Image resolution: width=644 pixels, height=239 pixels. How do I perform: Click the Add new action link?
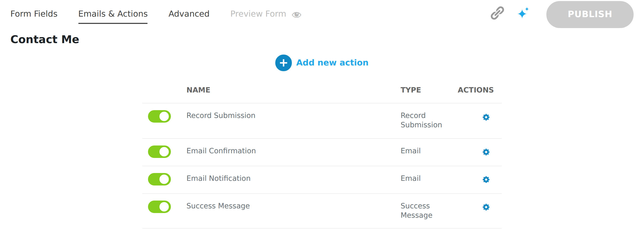point(332,63)
